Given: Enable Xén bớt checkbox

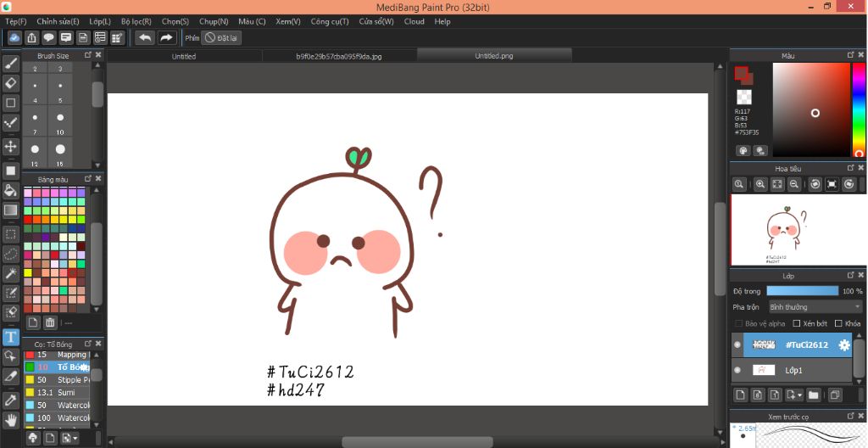Looking at the screenshot, I should 797,323.
